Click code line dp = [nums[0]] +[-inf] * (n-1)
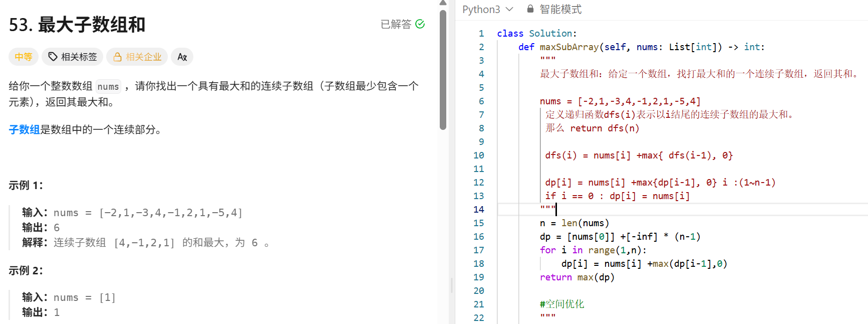The image size is (868, 324). (620, 237)
